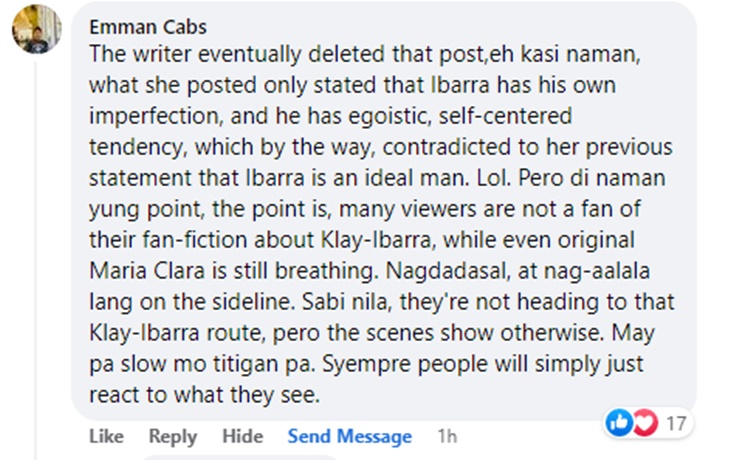Reply to Emman Cabs' comment

(173, 436)
